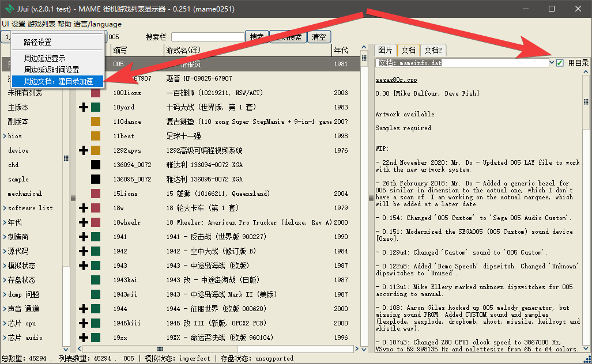
Task: Open the mameinfo.dat document dropdown
Action: coord(552,63)
